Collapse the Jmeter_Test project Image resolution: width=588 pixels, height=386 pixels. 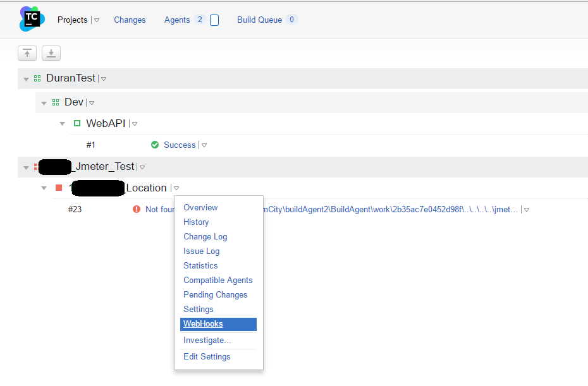(x=26, y=167)
